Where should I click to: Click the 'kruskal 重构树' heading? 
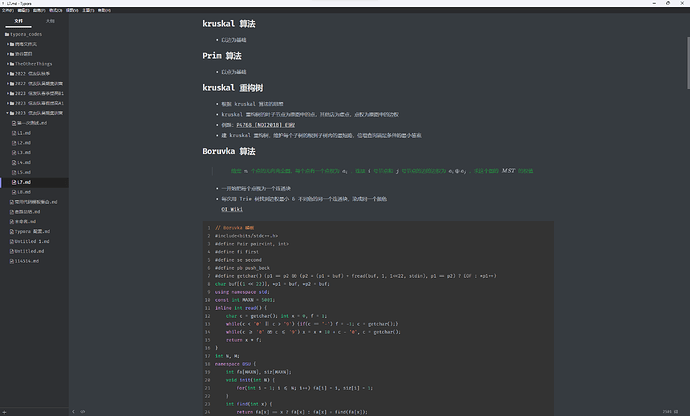click(x=233, y=88)
